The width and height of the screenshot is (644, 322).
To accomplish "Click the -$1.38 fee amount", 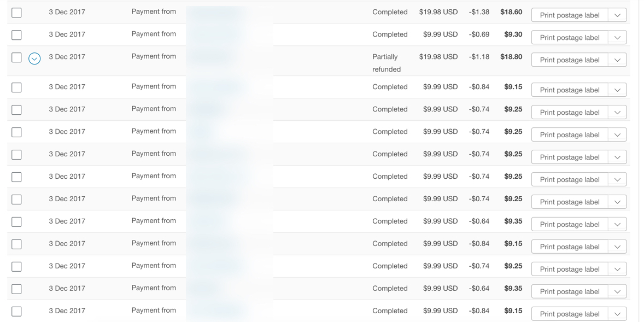I will point(479,12).
